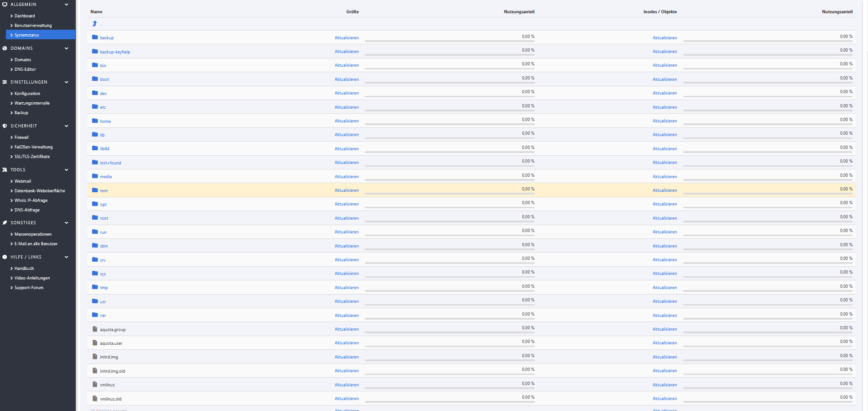Open the DNS-Editor menu item

(25, 69)
